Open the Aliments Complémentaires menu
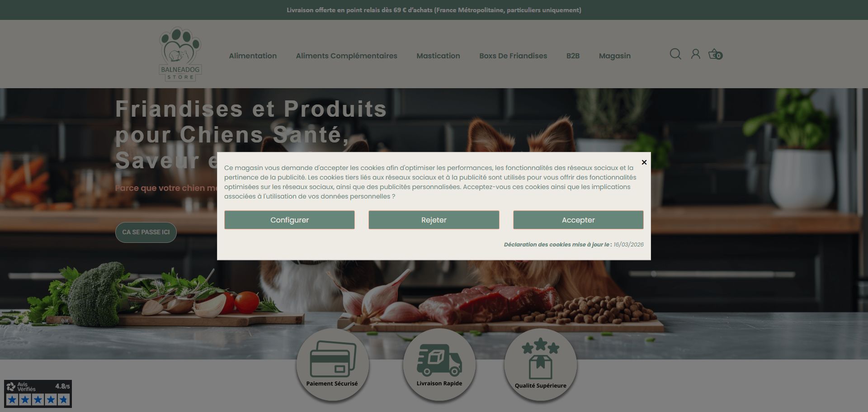 pyautogui.click(x=347, y=56)
